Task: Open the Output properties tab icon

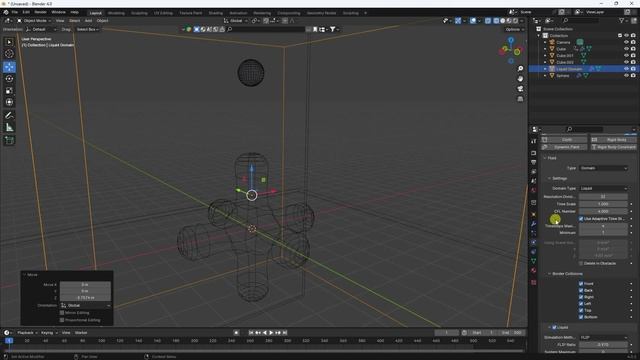Action: point(533,162)
